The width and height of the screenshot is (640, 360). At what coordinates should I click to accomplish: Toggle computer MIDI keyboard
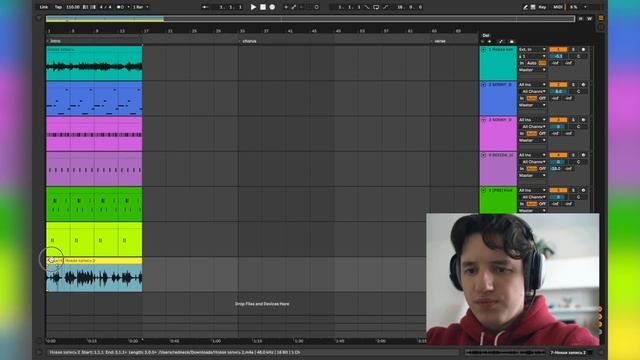coord(533,7)
